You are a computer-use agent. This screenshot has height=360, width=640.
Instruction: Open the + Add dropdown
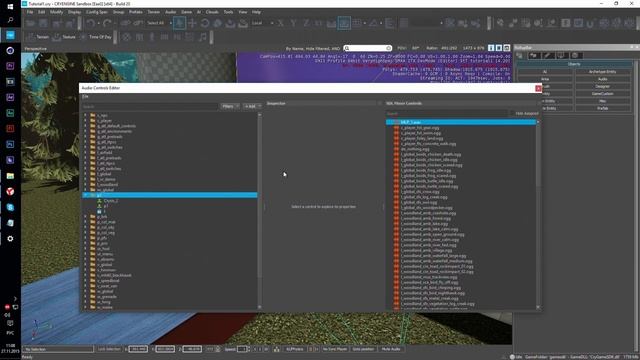click(x=252, y=107)
